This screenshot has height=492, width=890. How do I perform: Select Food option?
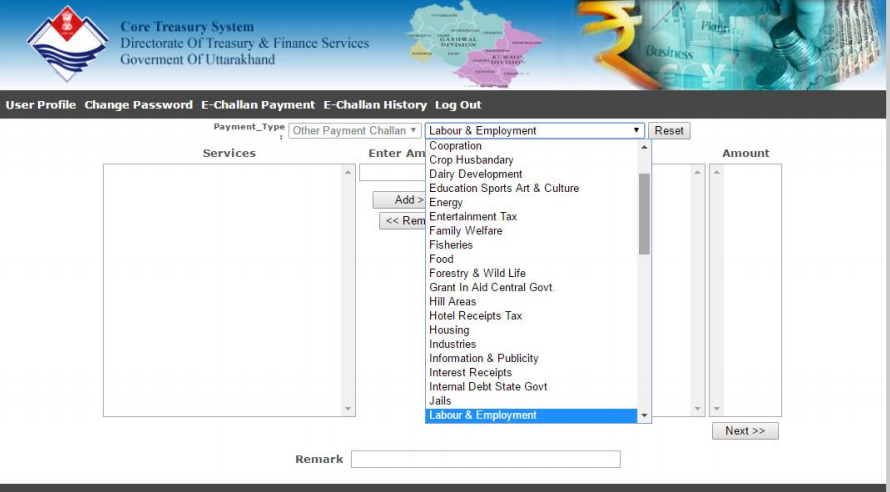click(531, 259)
